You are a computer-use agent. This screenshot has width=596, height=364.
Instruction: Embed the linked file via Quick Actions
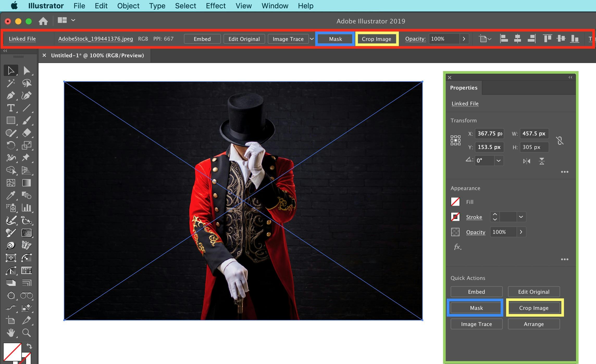[476, 292]
